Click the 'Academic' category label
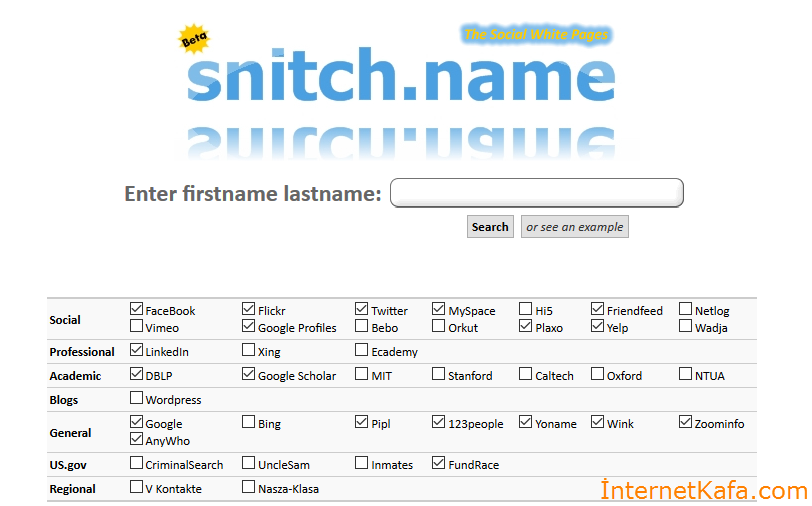The width and height of the screenshot is (812, 506). 75,376
